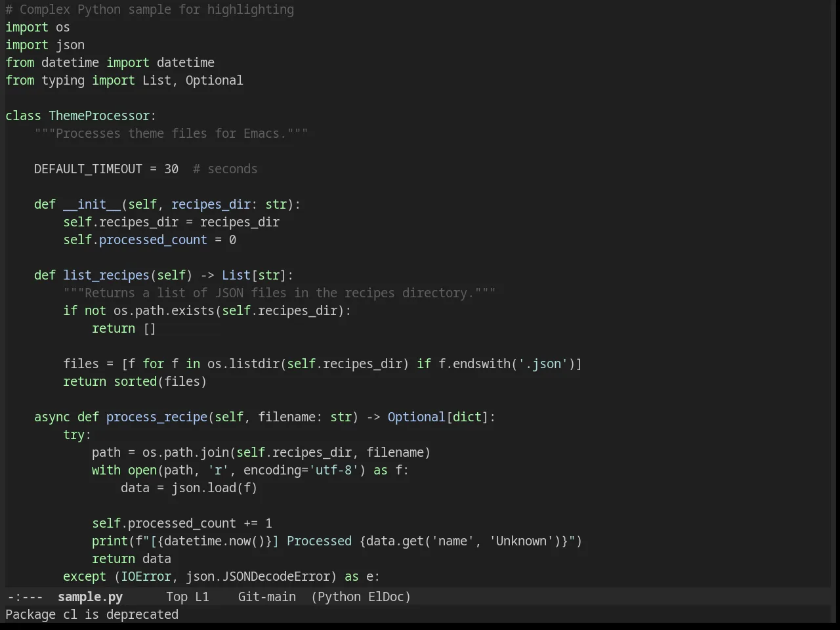
Task: Click the __init__ method name
Action: click(x=92, y=205)
